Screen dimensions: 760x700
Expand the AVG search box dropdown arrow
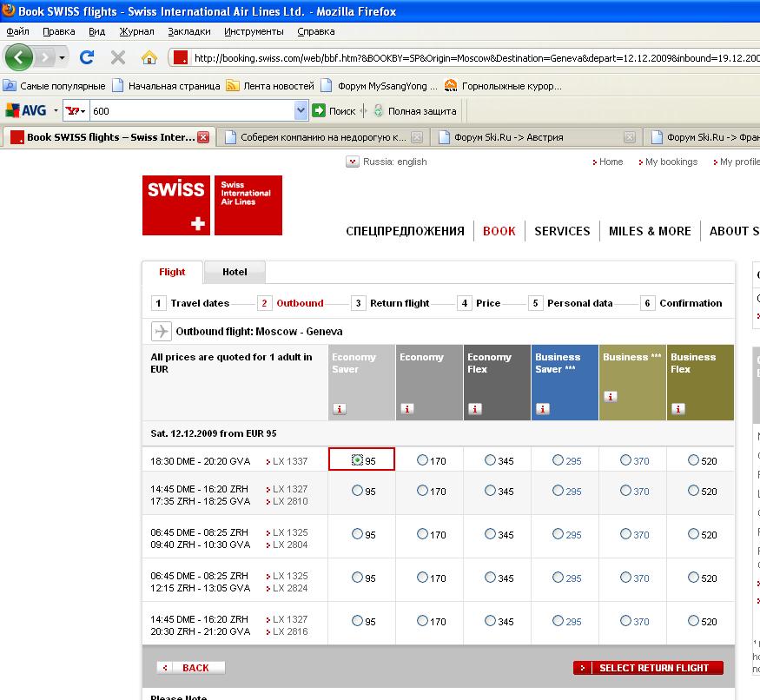pos(301,110)
